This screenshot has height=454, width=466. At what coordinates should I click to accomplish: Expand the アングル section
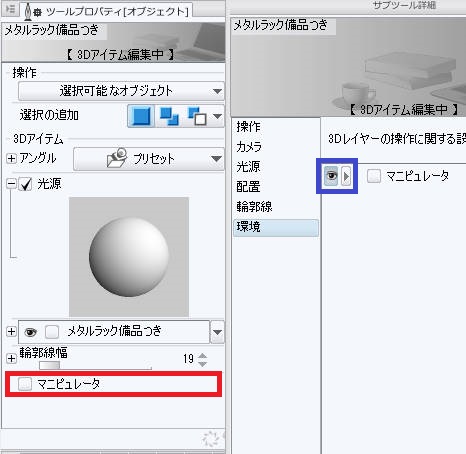tap(11, 158)
